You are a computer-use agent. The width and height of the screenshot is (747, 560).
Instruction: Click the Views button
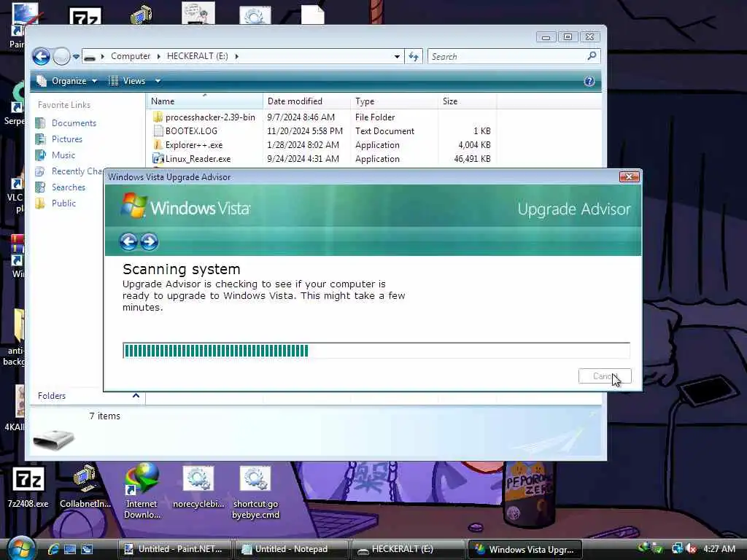(127, 81)
